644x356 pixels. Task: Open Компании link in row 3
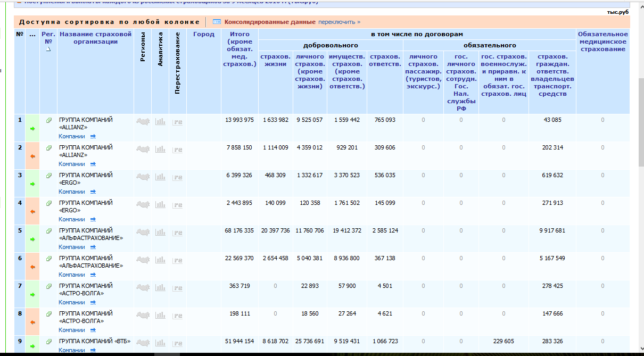click(72, 192)
